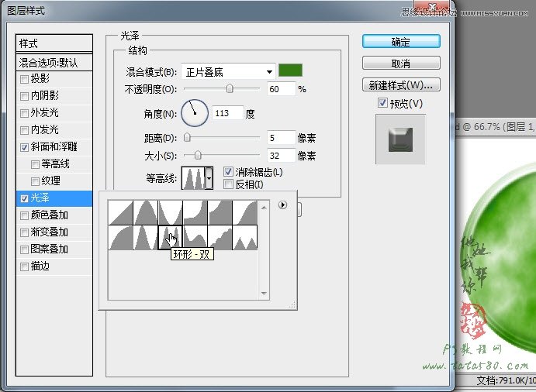
Task: Select the Rolling Slope-Descending contour preset
Action: point(195,237)
